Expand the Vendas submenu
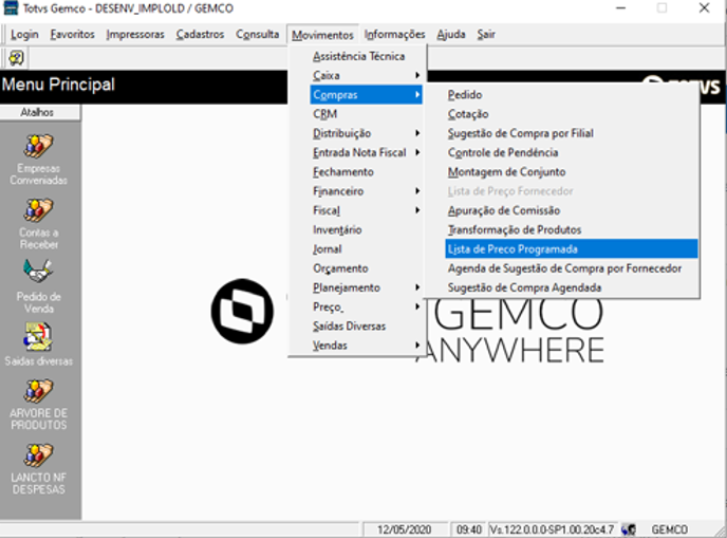This screenshot has width=727, height=538. point(366,346)
